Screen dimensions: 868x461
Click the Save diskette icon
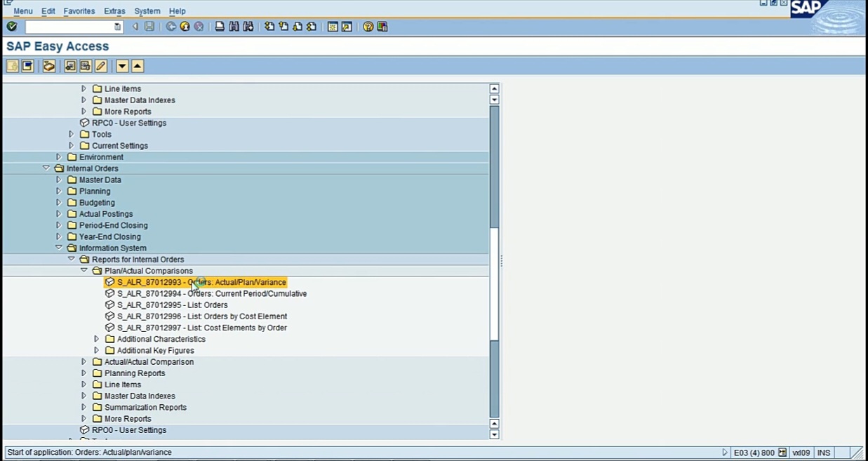pyautogui.click(x=149, y=27)
